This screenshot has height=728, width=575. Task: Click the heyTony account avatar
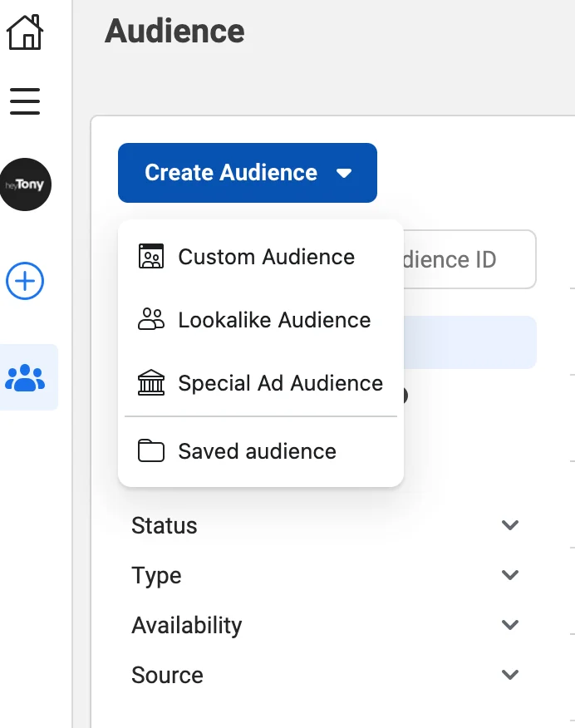point(26,184)
